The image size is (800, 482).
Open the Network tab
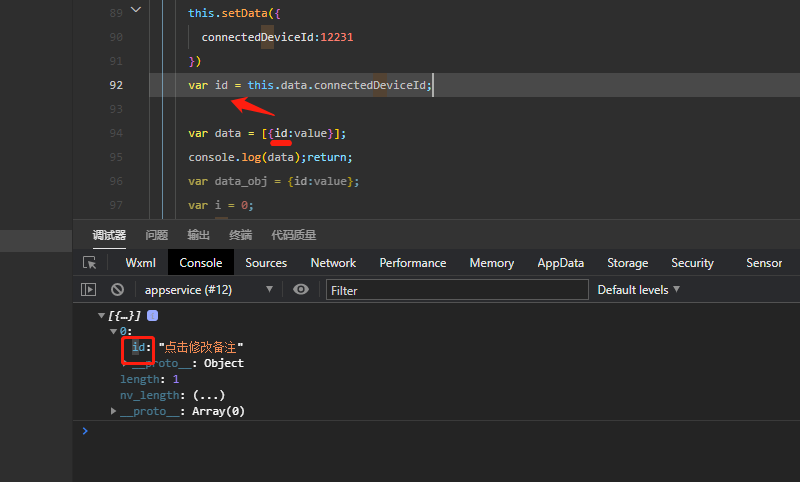[x=333, y=263]
